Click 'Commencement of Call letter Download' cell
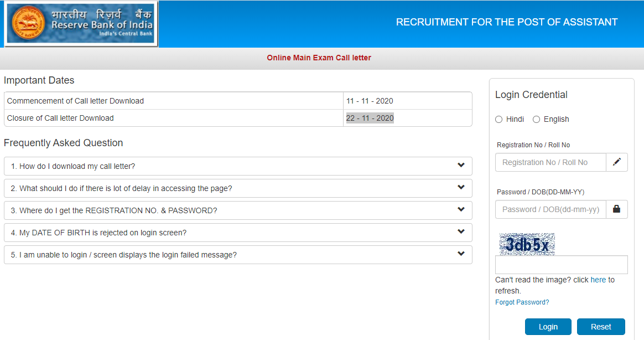This screenshot has height=340, width=644. [173, 101]
